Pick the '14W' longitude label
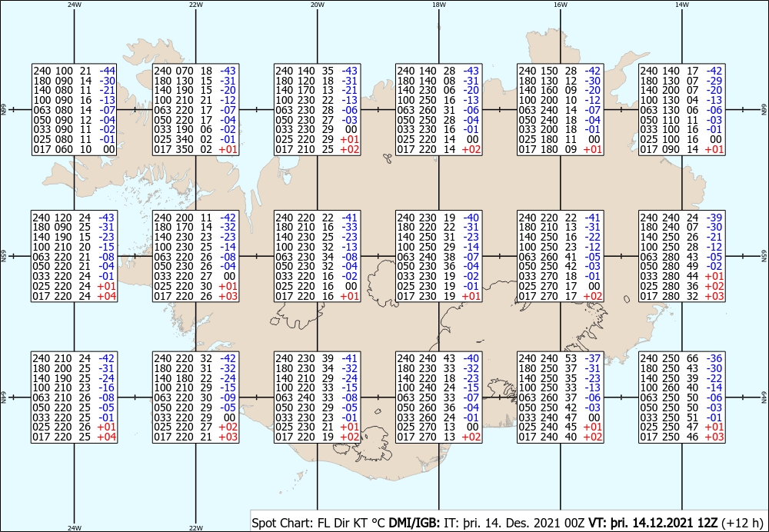 682,4
